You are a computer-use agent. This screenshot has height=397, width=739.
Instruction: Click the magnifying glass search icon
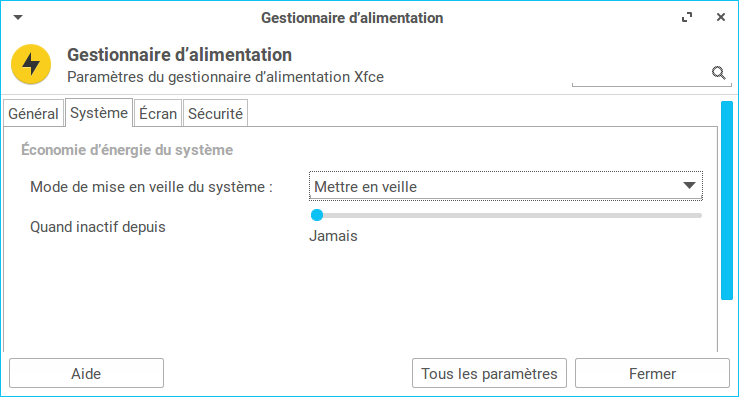coord(718,73)
